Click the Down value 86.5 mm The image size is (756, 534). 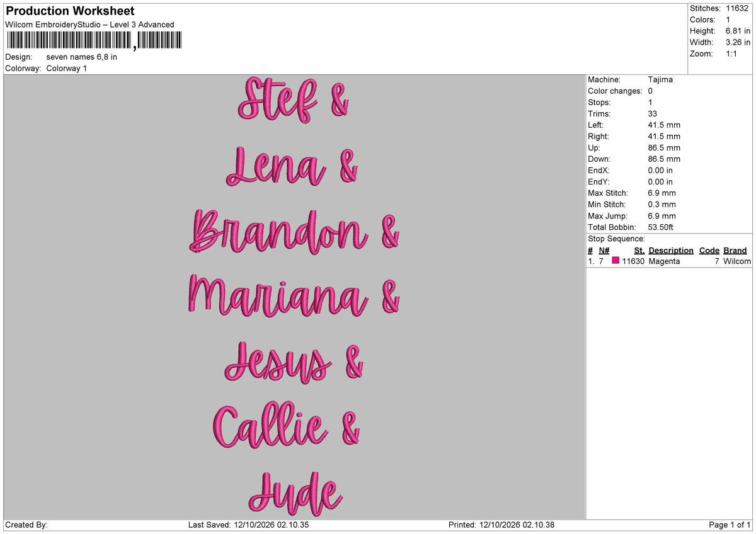click(x=664, y=159)
